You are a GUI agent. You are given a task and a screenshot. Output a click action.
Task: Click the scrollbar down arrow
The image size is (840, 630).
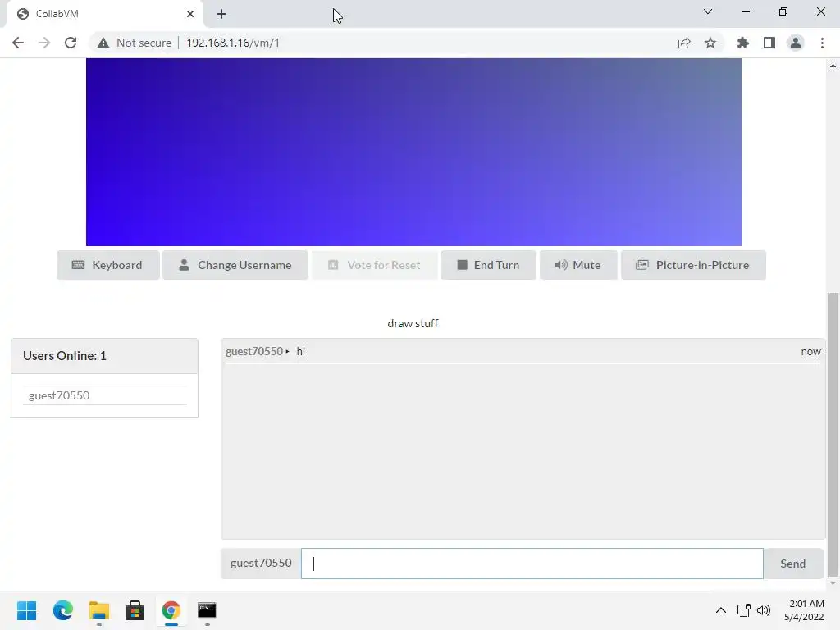click(833, 583)
